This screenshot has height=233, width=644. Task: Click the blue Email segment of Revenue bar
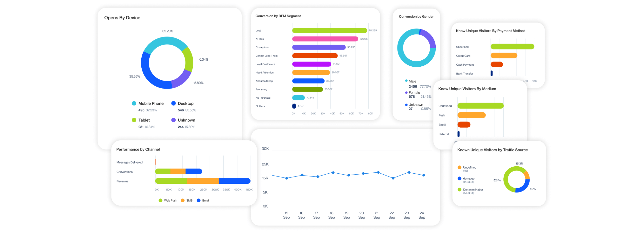pos(234,180)
